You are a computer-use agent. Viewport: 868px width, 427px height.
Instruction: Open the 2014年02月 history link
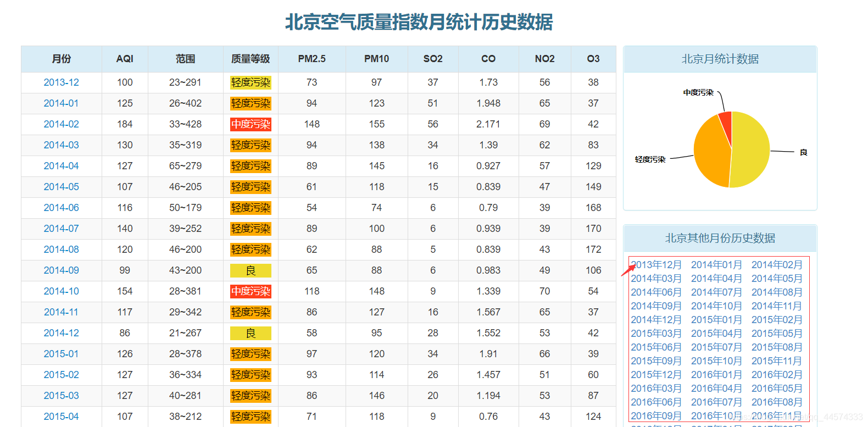pos(777,265)
